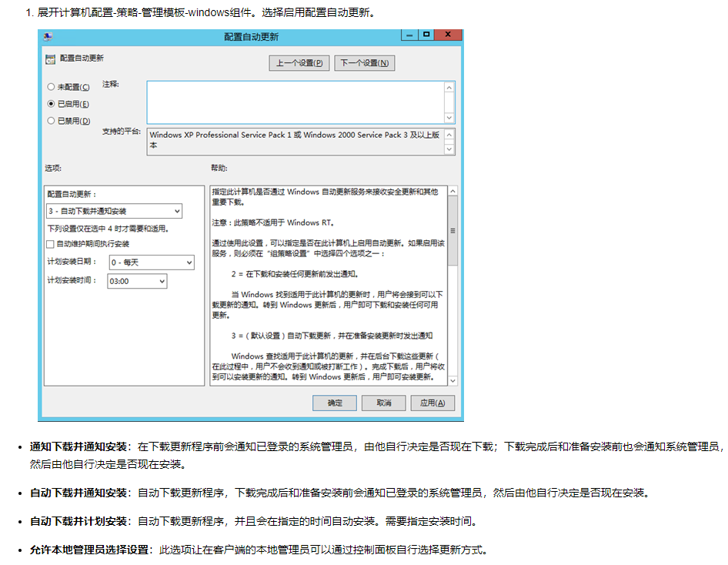Click the bold heading '自动下载并通知安装'
The image size is (728, 565).
click(78, 493)
